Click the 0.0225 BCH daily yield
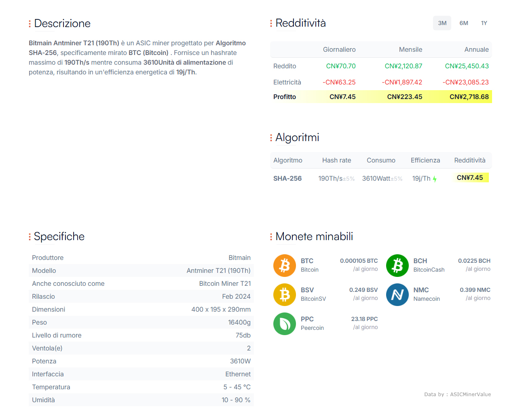 [x=474, y=261]
